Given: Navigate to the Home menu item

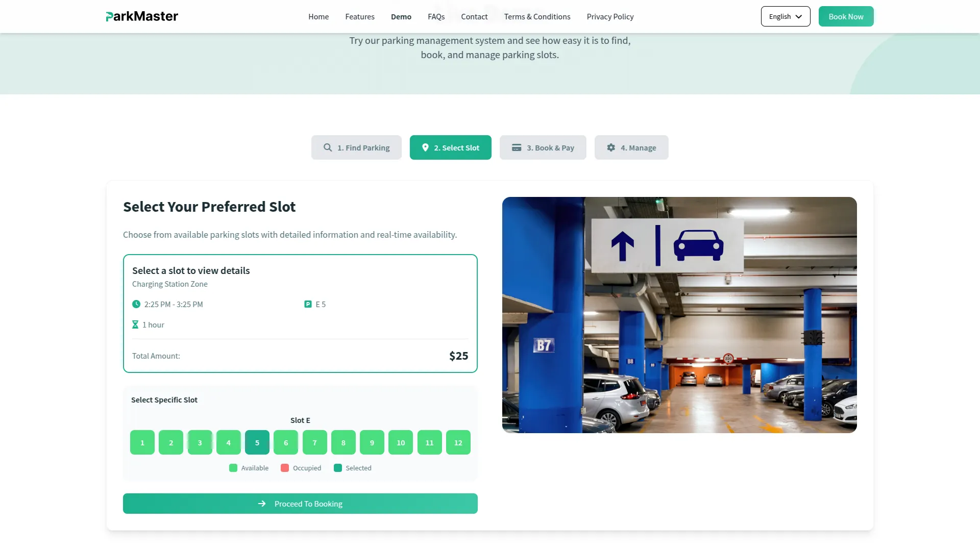Looking at the screenshot, I should click(x=318, y=16).
